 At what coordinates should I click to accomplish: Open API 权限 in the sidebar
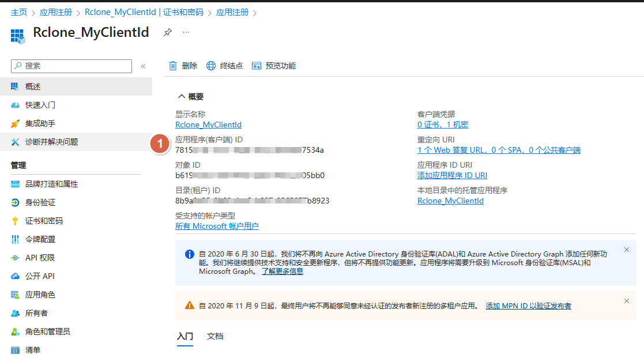pyautogui.click(x=40, y=258)
